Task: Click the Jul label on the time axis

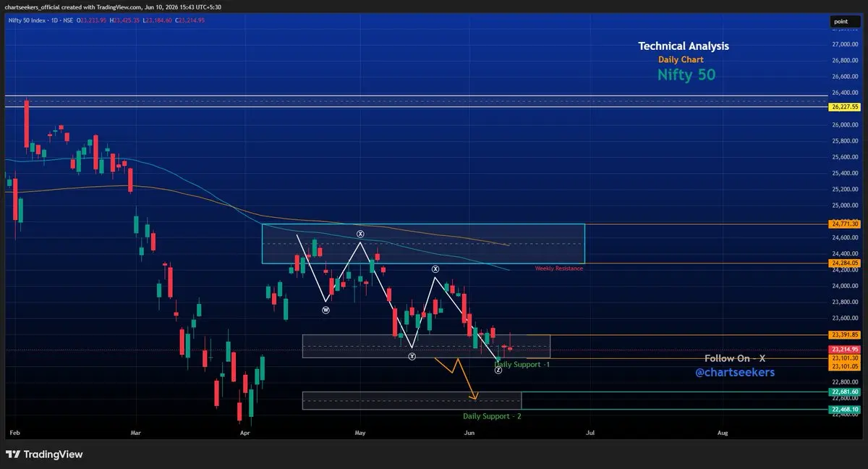Action: tap(591, 432)
